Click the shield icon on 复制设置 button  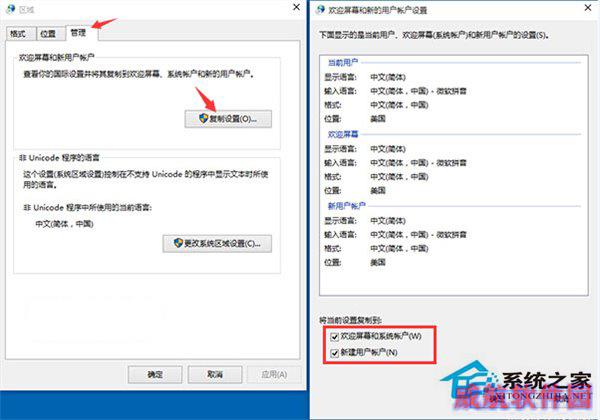204,119
